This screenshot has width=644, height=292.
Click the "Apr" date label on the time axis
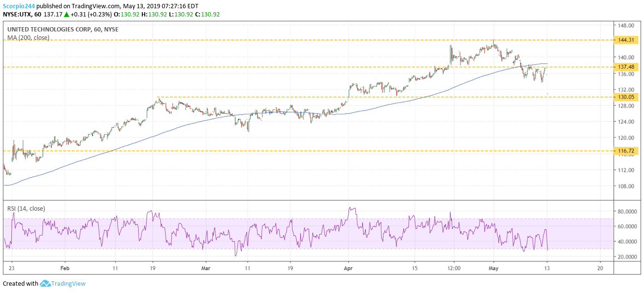348,268
